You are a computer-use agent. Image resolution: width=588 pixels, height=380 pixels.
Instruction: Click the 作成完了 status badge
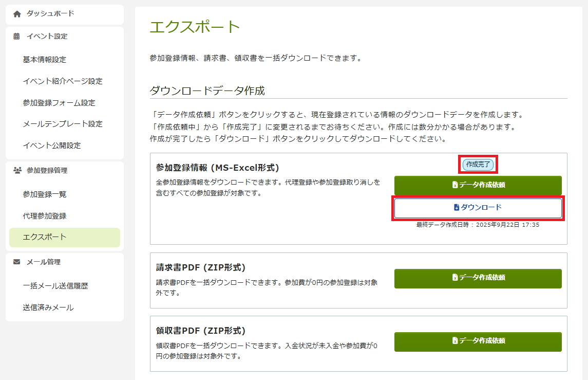tap(478, 165)
